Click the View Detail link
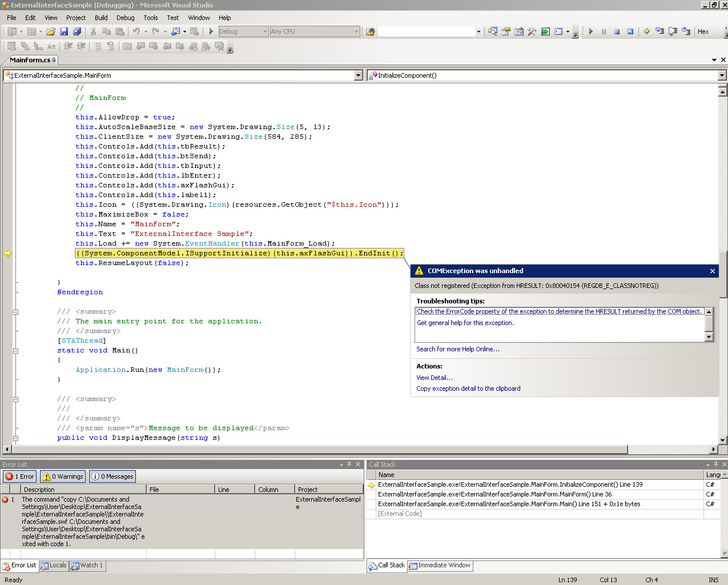 pos(435,378)
